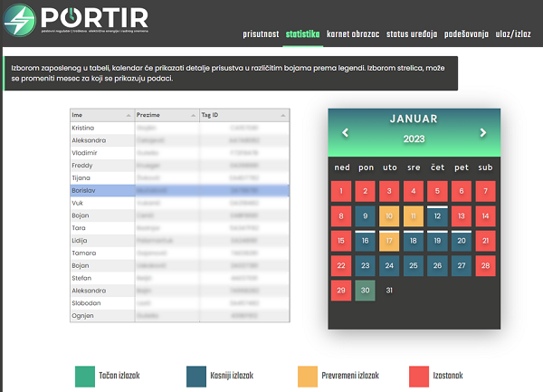
Task: Sort the table by Ime column
Action: pos(101,116)
